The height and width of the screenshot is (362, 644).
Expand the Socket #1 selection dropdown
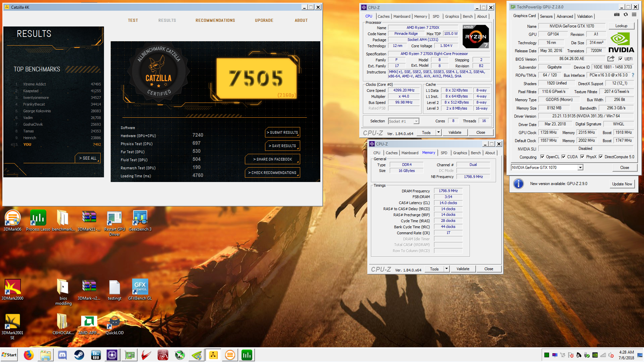pos(416,121)
